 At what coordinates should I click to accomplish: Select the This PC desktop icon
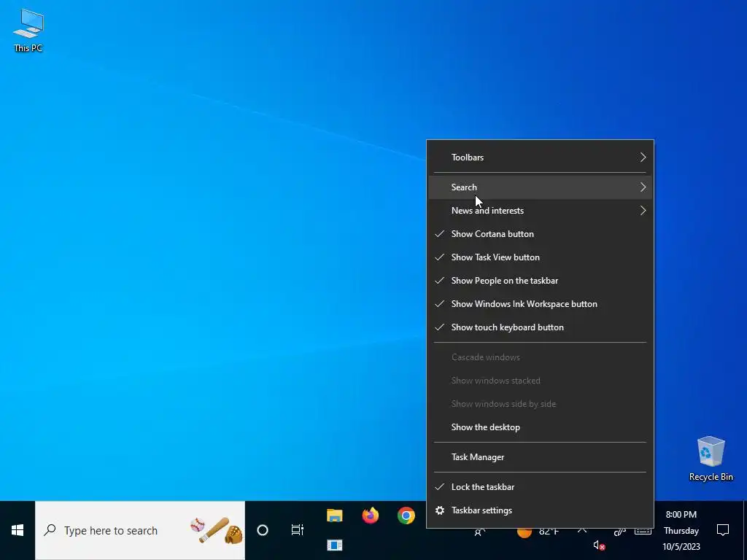click(28, 29)
